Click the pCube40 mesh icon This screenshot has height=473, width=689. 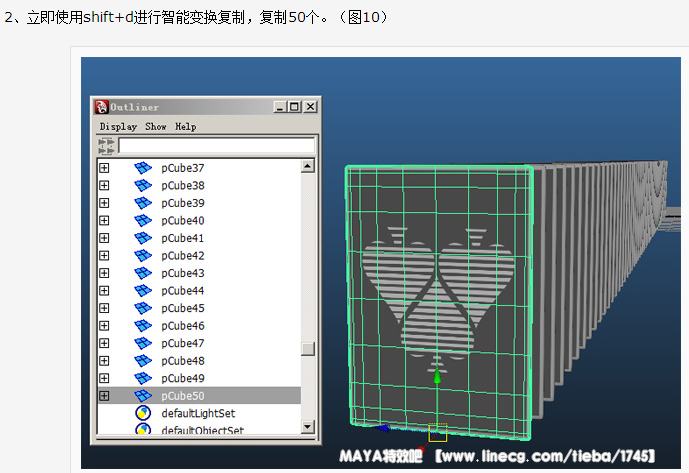pyautogui.click(x=143, y=221)
